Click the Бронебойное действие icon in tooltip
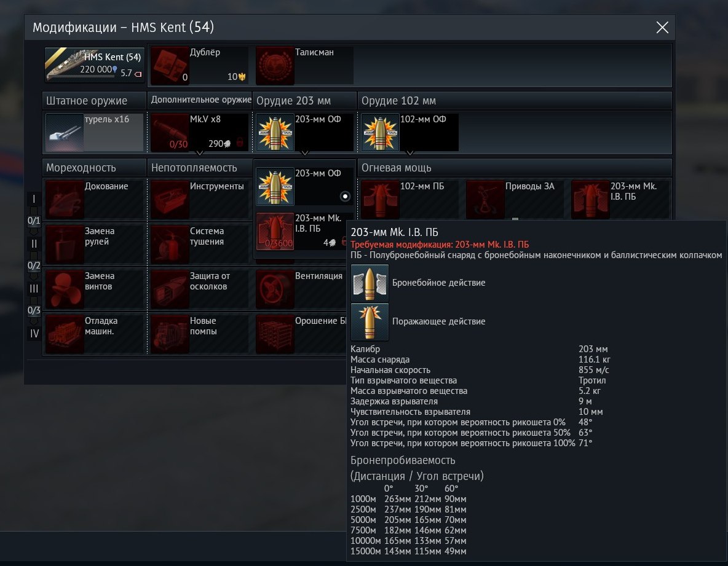Viewport: 728px width, 566px height. tap(370, 283)
